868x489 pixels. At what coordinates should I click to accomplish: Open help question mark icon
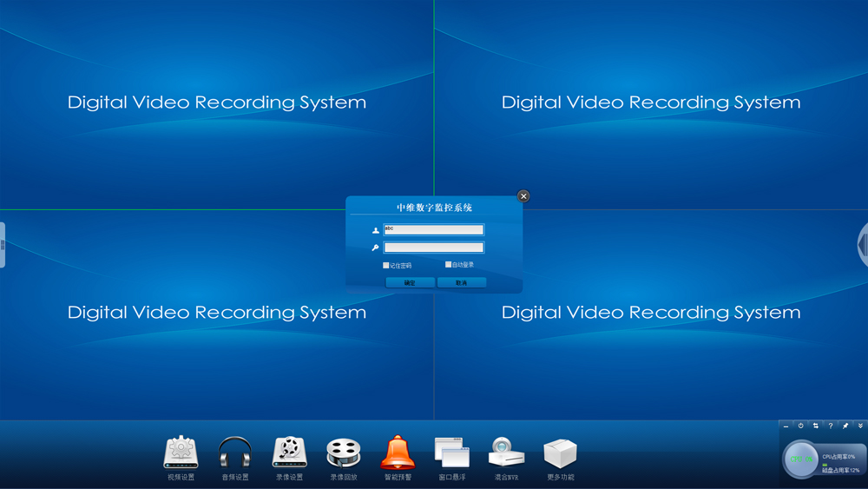click(831, 426)
